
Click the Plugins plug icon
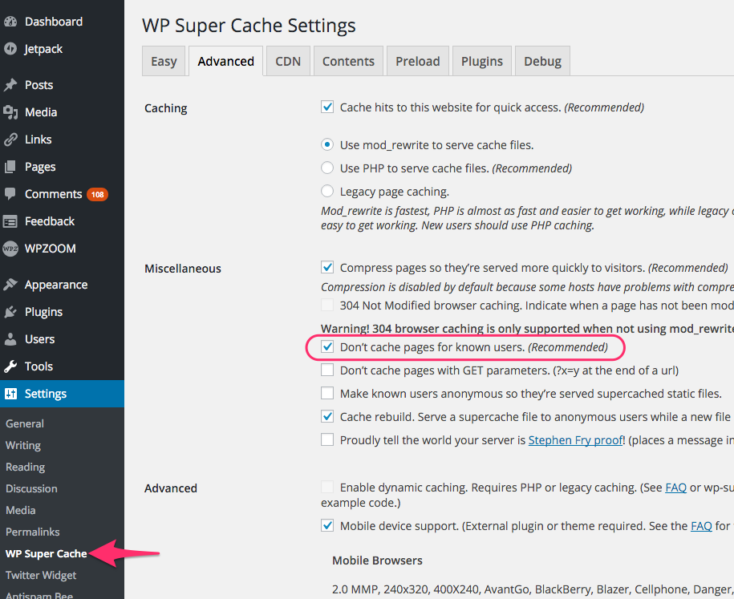(x=10, y=312)
